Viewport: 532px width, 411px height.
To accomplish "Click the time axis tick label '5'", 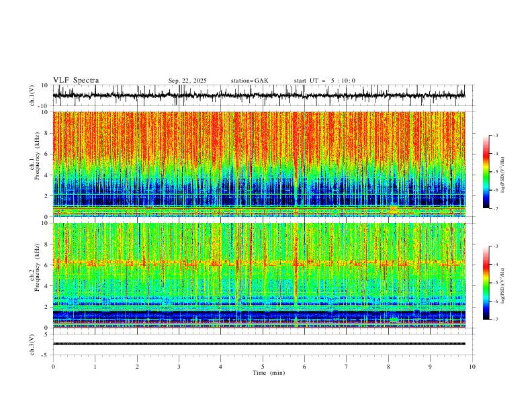I will (263, 367).
